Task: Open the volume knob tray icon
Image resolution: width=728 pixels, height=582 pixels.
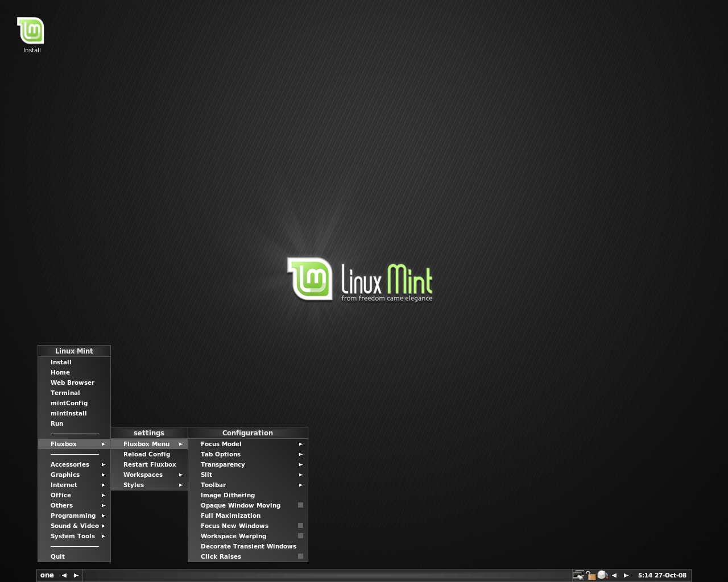Action: pyautogui.click(x=602, y=575)
